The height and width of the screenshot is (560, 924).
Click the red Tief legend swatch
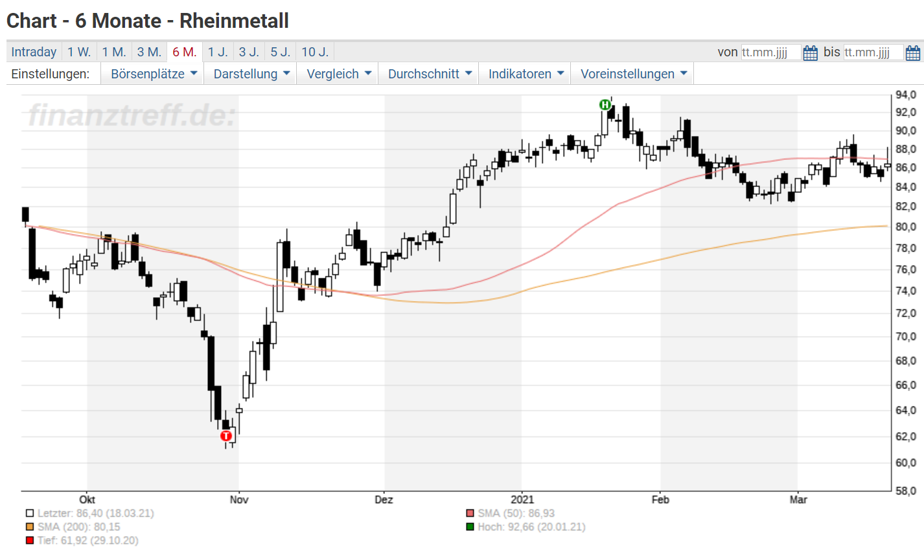[30, 541]
